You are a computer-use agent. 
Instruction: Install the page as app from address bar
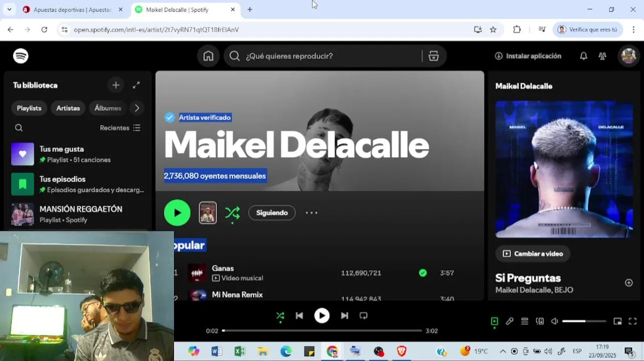477,30
